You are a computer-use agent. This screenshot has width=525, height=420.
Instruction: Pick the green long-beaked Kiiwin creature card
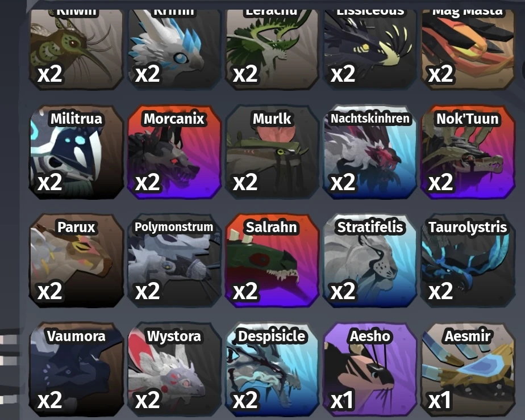pyautogui.click(x=76, y=49)
